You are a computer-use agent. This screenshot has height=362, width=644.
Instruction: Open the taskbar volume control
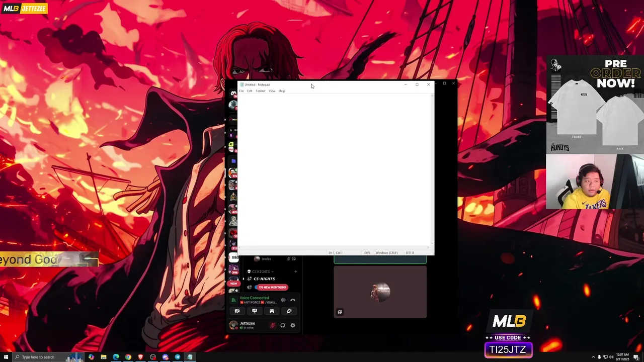611,357
